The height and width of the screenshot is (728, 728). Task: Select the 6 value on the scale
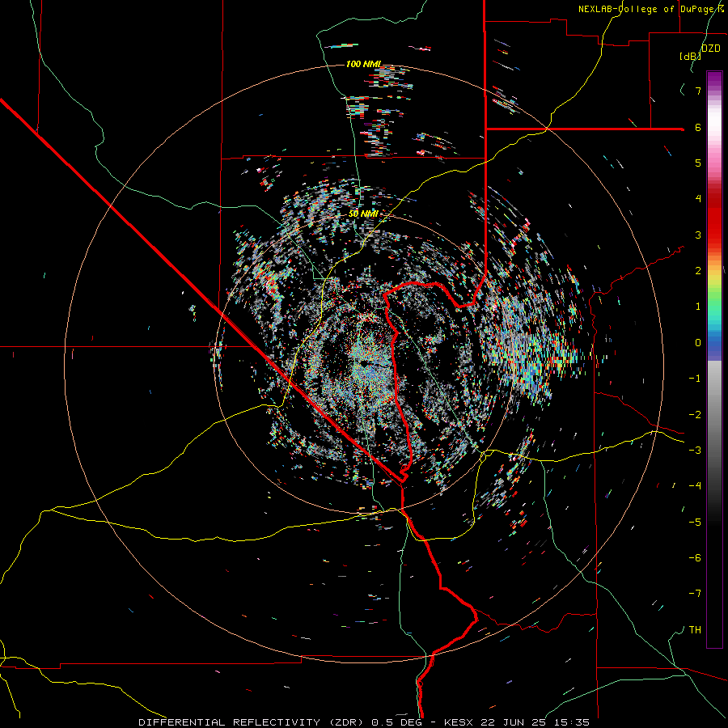pyautogui.click(x=698, y=127)
